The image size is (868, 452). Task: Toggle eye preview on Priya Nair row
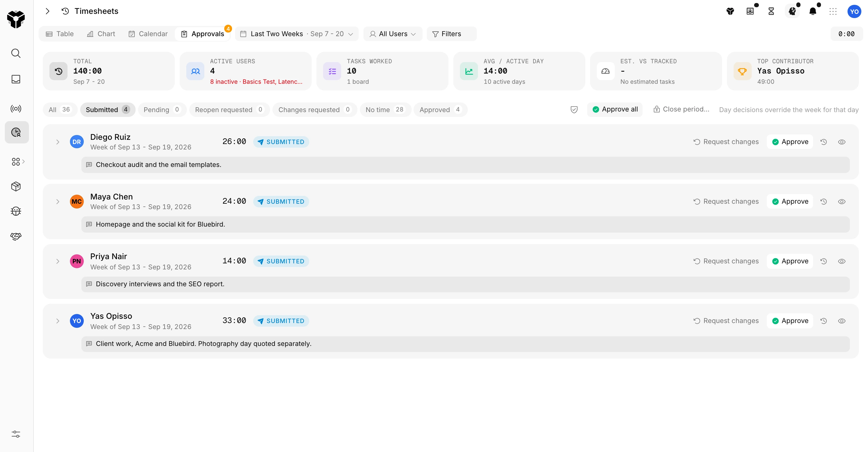(842, 261)
